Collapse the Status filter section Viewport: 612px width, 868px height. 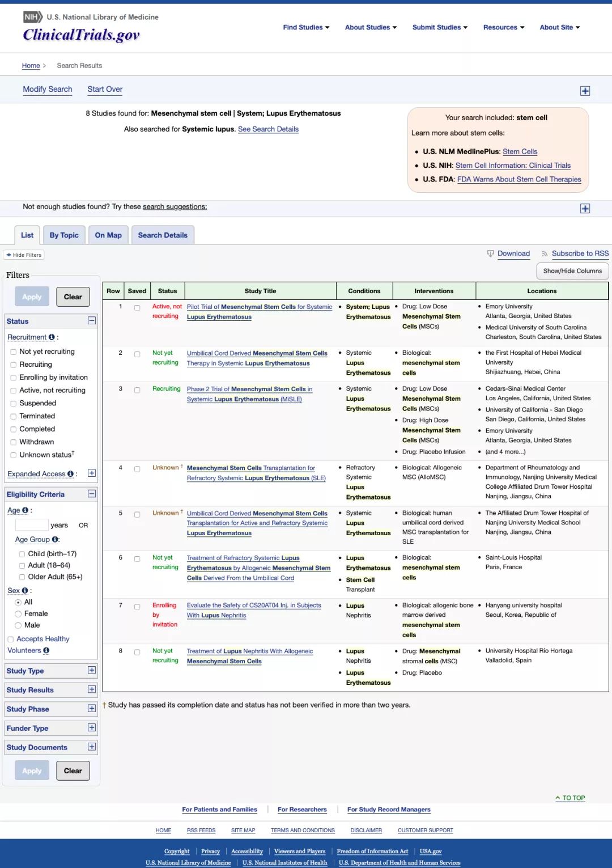click(92, 321)
